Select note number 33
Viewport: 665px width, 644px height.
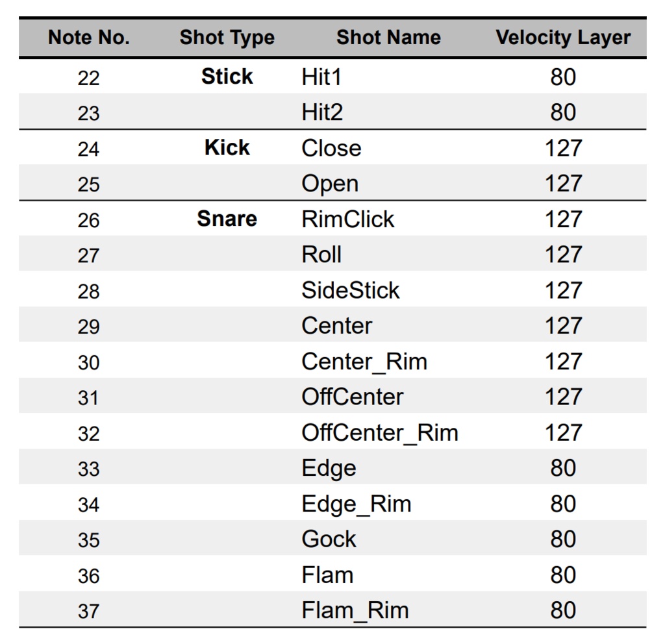88,469
